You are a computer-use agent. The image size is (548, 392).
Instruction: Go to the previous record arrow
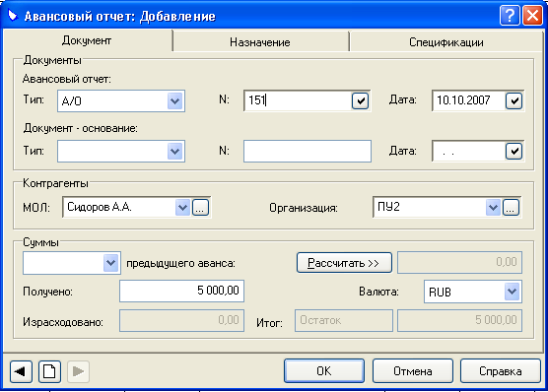[21, 371]
